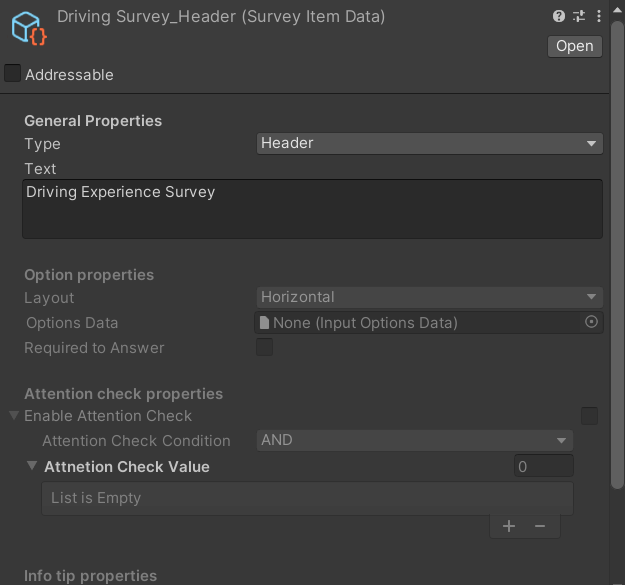Click the Required to Answer label
This screenshot has width=625, height=585.
(x=94, y=348)
